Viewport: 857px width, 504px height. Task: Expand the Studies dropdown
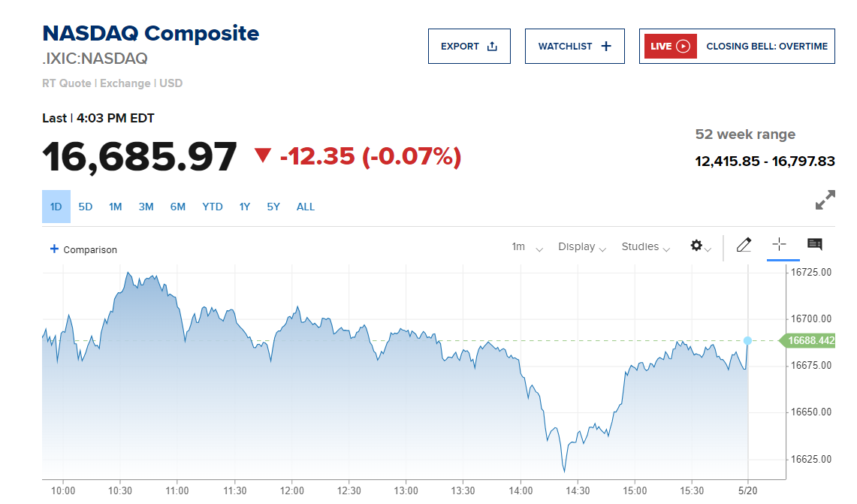[645, 247]
